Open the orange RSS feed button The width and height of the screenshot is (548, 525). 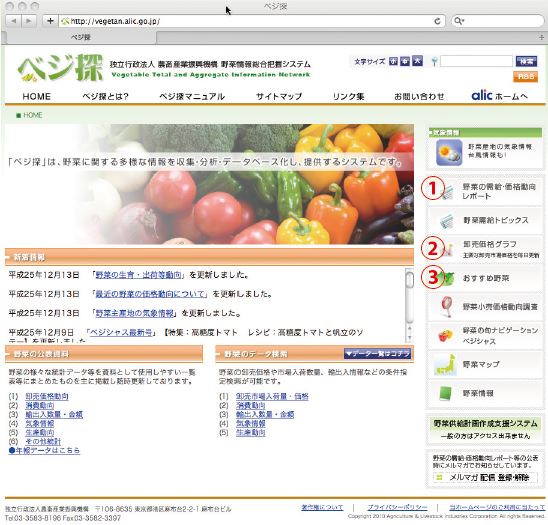point(525,76)
